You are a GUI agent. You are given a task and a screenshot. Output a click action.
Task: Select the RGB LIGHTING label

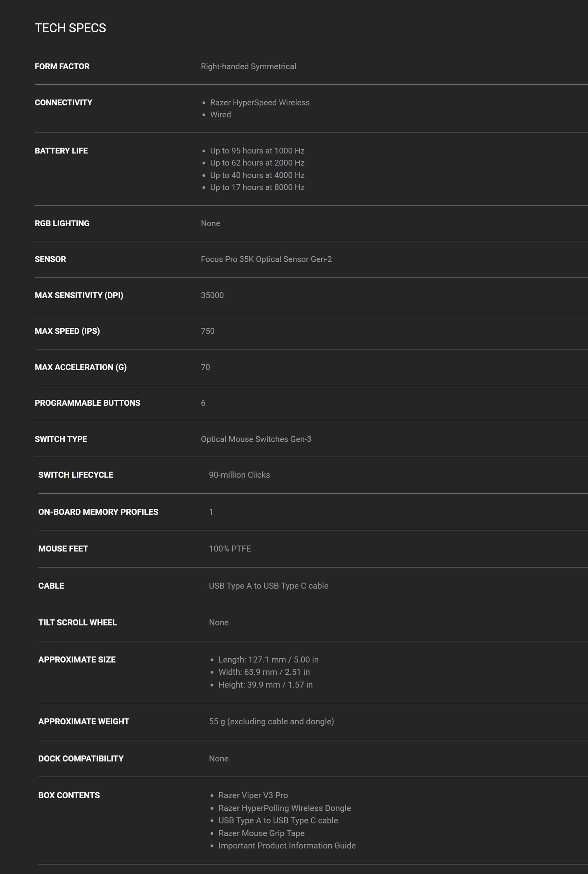coord(62,223)
